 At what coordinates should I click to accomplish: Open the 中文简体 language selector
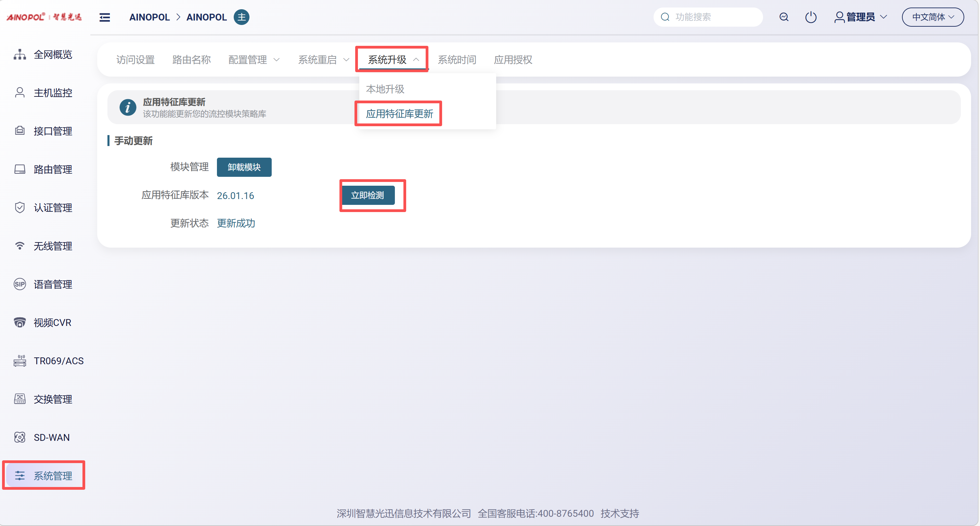coord(932,17)
